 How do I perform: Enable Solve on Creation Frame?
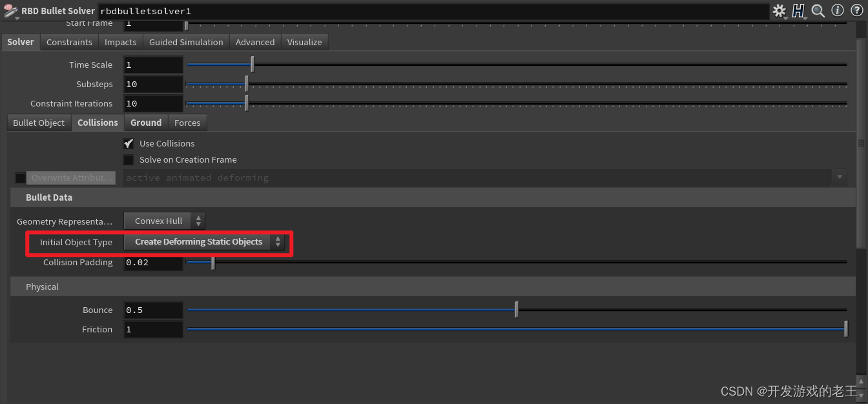[x=128, y=159]
